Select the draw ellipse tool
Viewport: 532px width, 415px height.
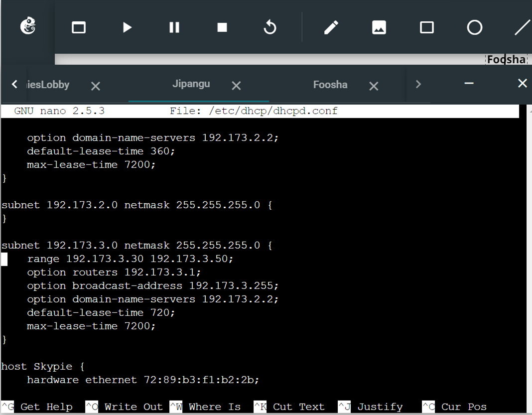point(475,27)
